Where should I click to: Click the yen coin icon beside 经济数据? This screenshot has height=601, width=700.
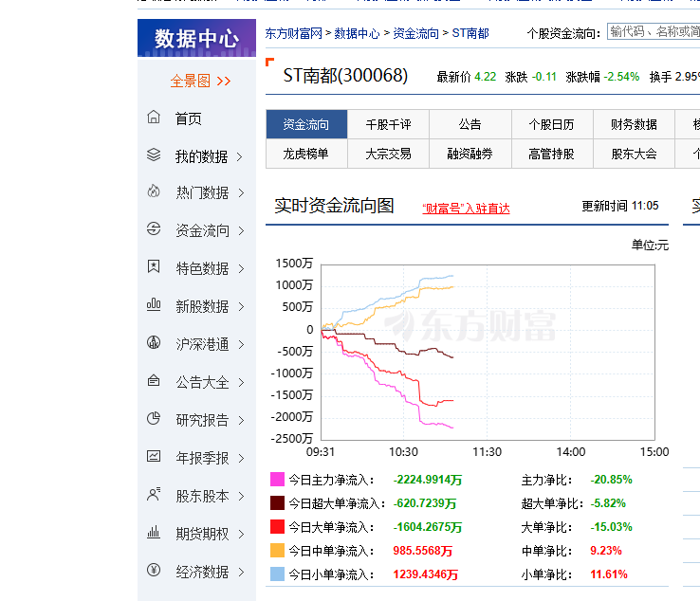tap(154, 570)
